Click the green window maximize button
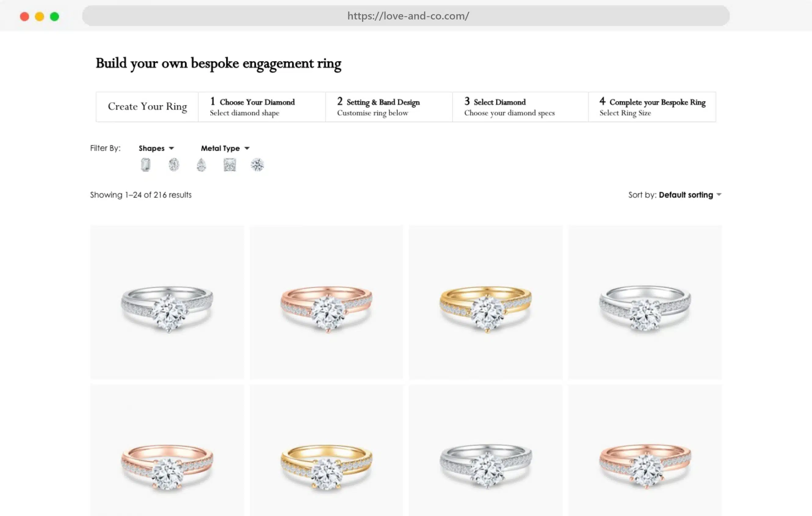Image resolution: width=812 pixels, height=516 pixels. pyautogui.click(x=55, y=16)
